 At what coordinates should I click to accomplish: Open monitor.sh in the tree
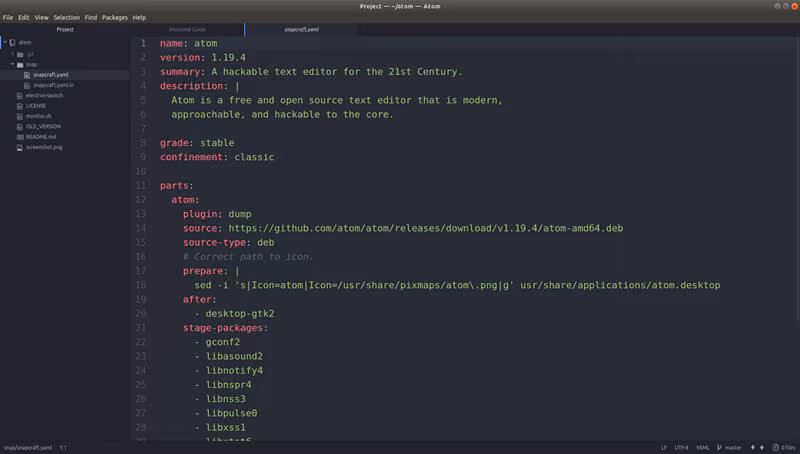(x=38, y=116)
